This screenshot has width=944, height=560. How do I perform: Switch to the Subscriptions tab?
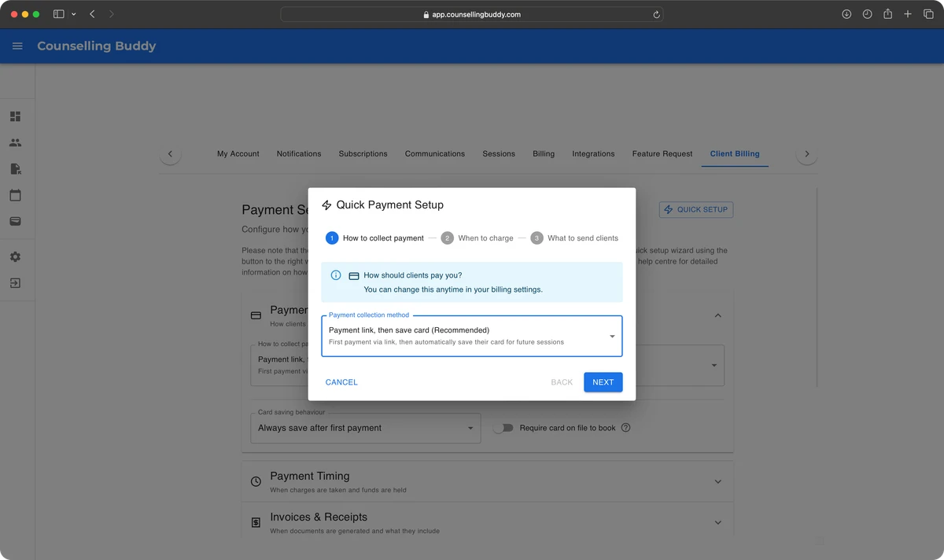pos(363,154)
